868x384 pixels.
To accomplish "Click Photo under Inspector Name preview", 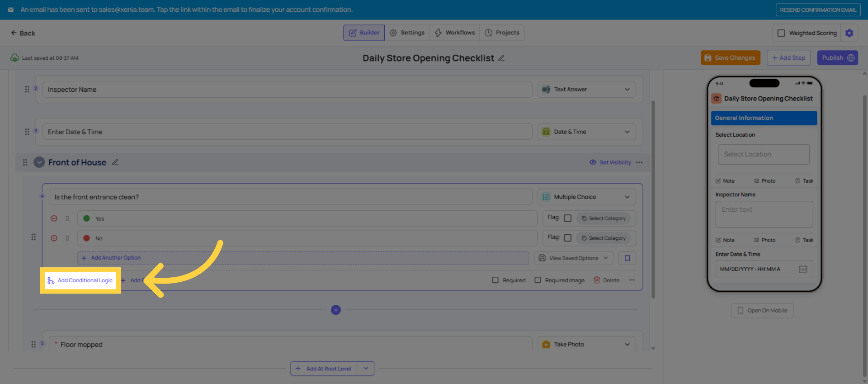I will pos(765,240).
